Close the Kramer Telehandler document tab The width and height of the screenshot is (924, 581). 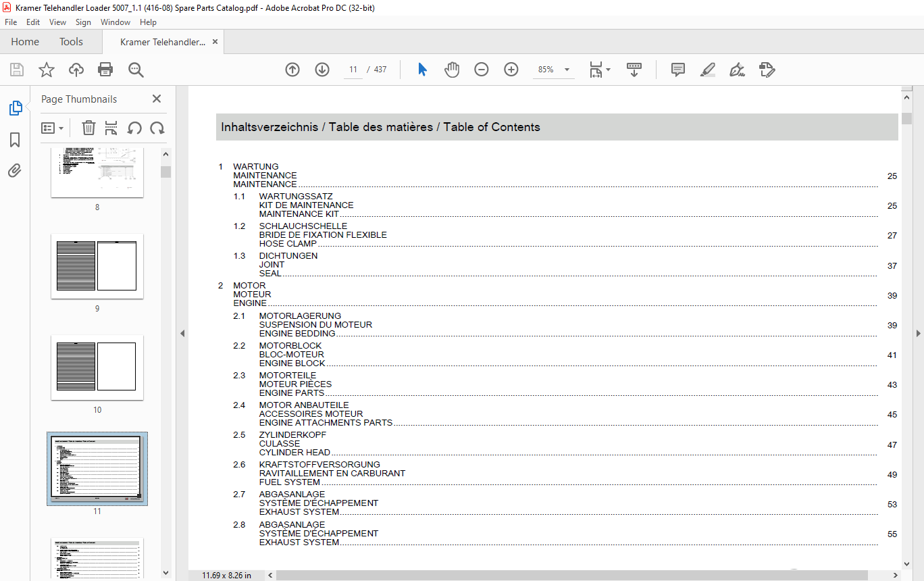[x=215, y=42]
